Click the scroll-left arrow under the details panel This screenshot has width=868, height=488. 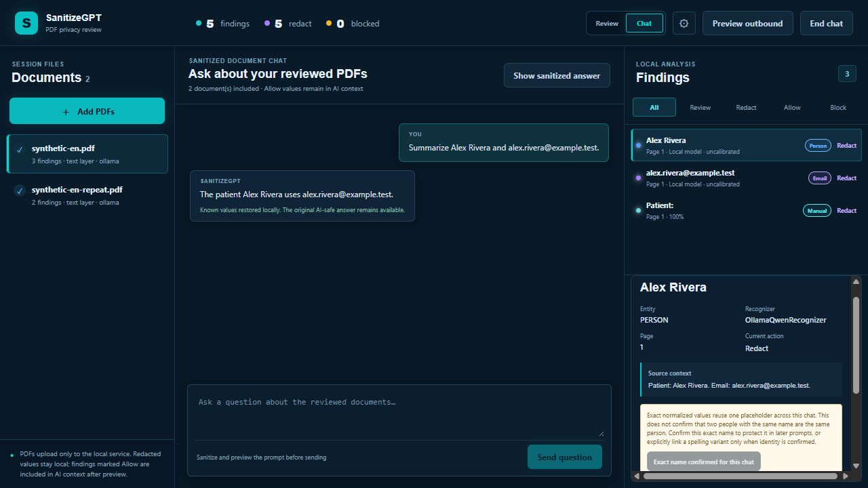point(636,476)
